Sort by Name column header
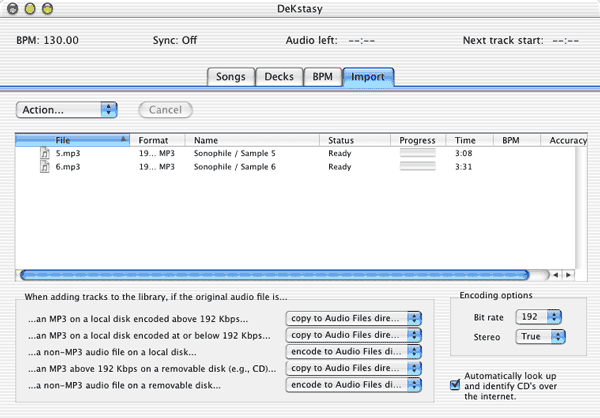The image size is (600, 418). pos(252,140)
